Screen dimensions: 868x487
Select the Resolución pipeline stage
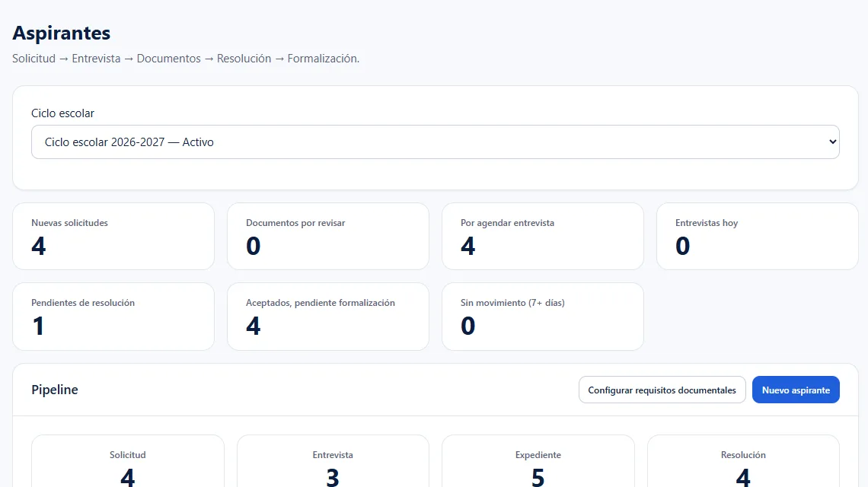743,461
